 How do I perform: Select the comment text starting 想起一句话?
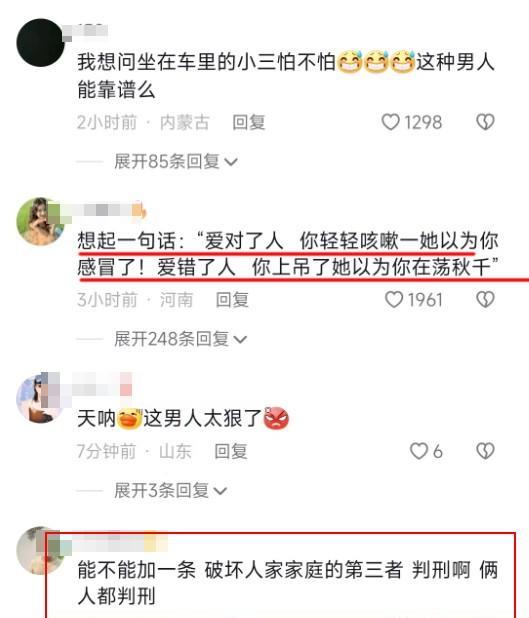tap(288, 254)
